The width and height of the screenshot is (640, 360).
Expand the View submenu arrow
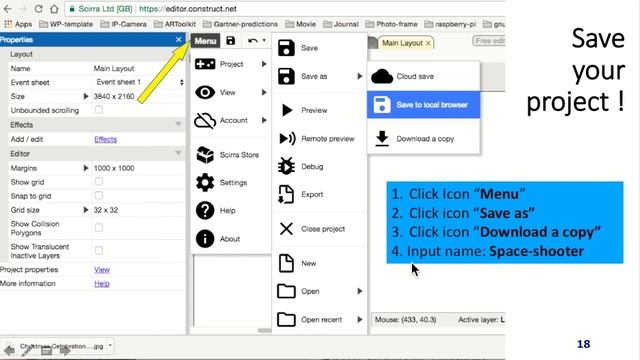coord(264,93)
